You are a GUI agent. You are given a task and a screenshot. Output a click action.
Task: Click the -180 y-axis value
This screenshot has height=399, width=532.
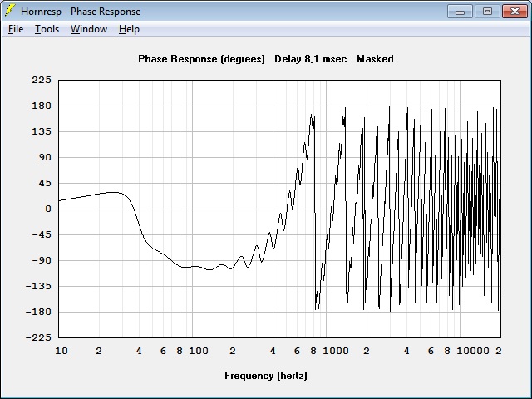point(38,313)
